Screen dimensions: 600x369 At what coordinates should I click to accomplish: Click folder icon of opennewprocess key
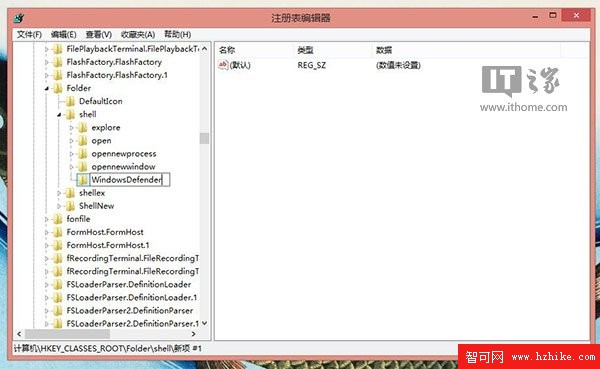[x=83, y=153]
